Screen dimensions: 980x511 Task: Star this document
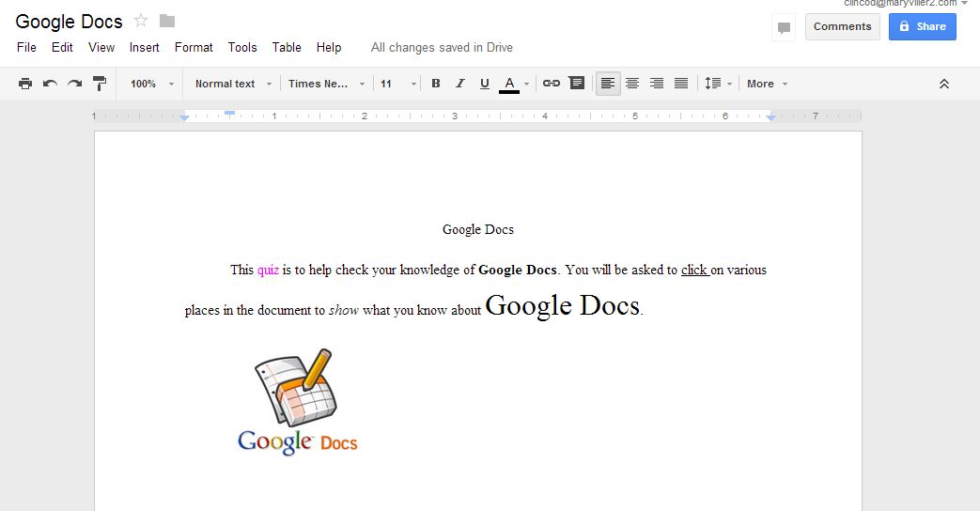coord(141,21)
